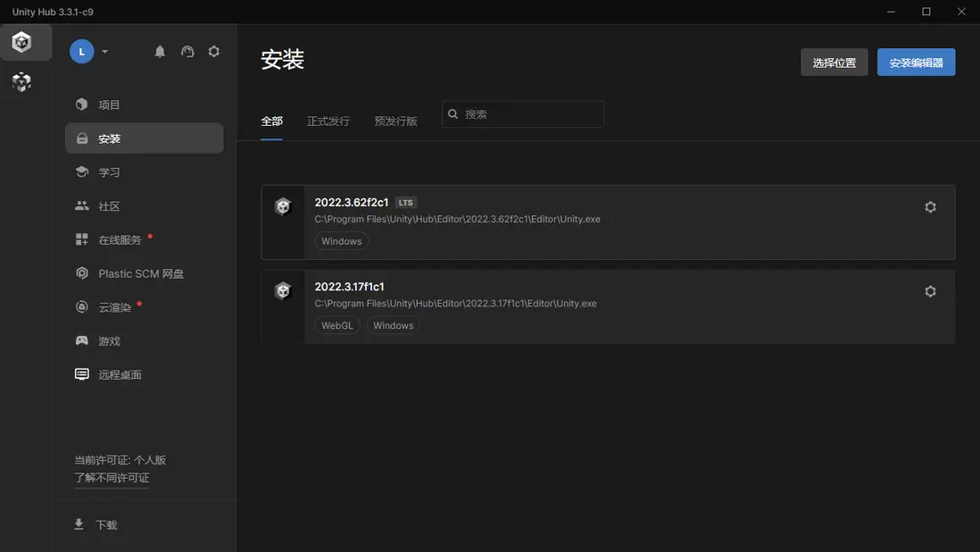Screen dimensions: 980x552
Task: Switch to the 全部 tab
Action: (x=272, y=121)
